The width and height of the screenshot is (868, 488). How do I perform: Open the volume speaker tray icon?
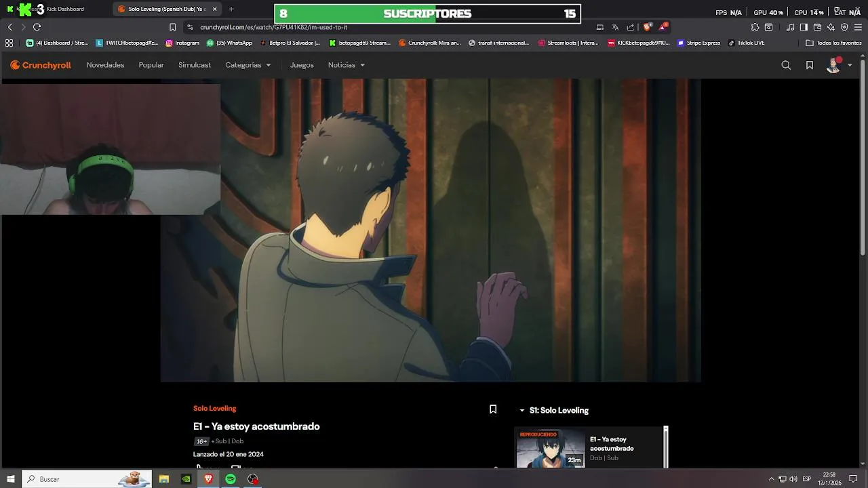tap(793, 479)
